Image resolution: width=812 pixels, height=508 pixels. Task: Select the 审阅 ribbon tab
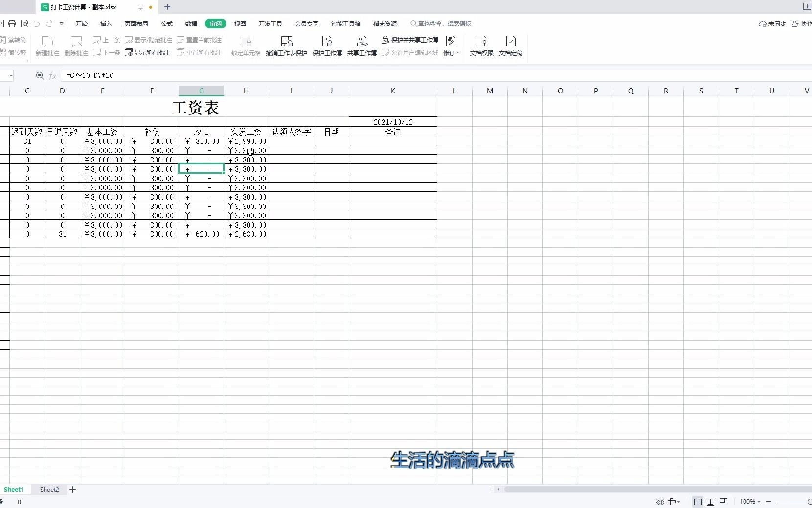216,23
